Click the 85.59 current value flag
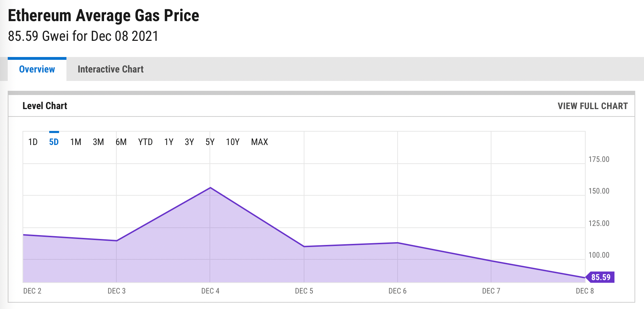The image size is (644, 309). coord(600,277)
